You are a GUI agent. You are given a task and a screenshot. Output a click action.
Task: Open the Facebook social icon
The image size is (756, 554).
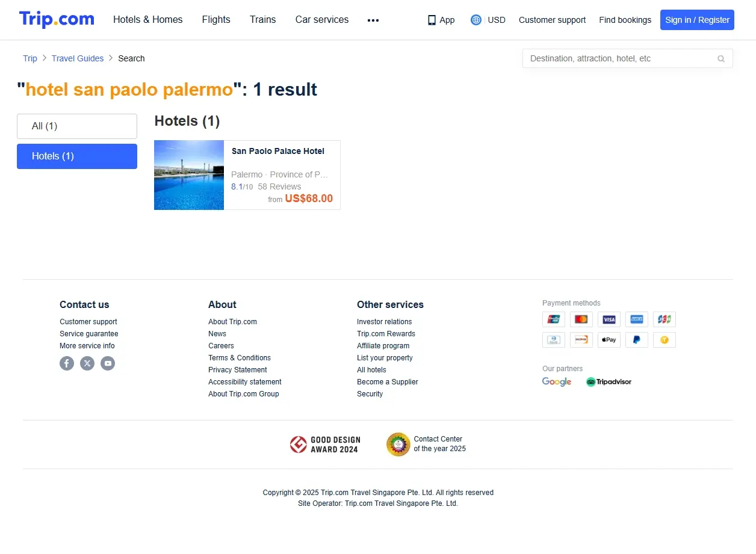pos(67,363)
